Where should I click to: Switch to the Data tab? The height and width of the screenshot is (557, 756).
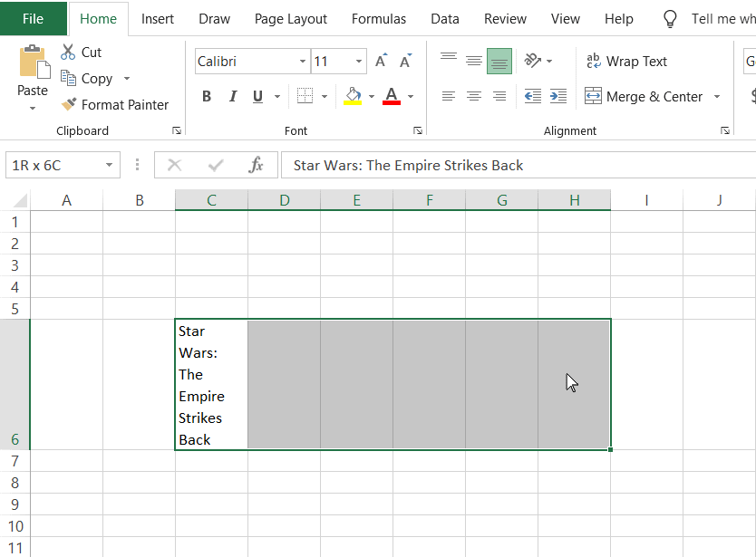pos(444,19)
